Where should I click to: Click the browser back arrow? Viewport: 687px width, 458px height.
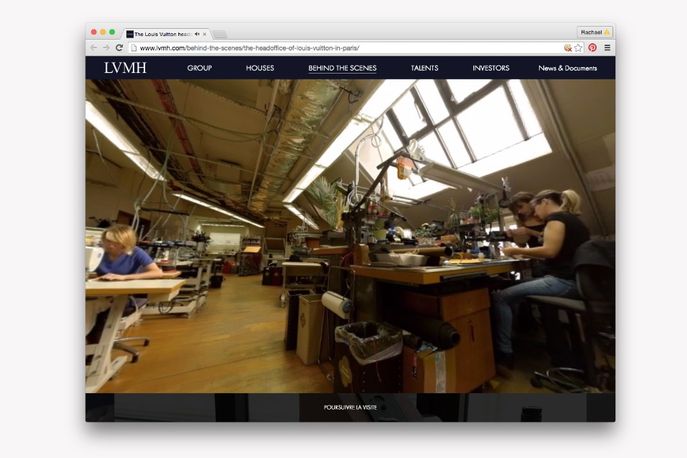[x=94, y=47]
